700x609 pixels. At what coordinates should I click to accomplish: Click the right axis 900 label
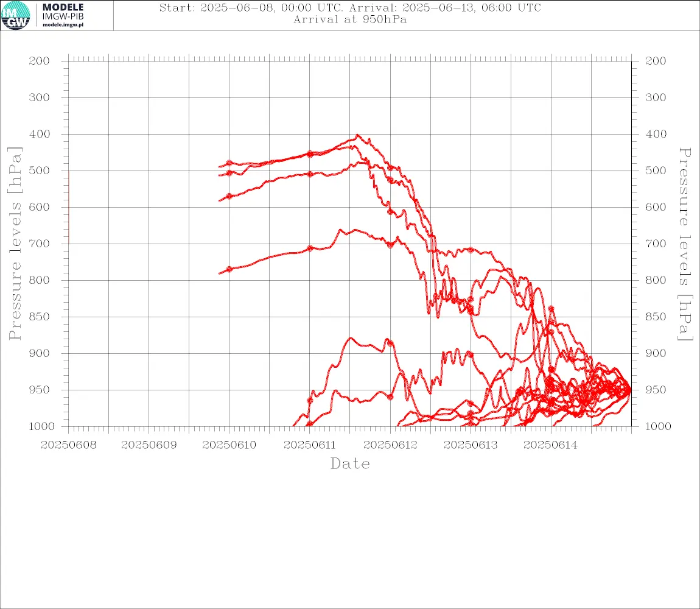tap(656, 353)
